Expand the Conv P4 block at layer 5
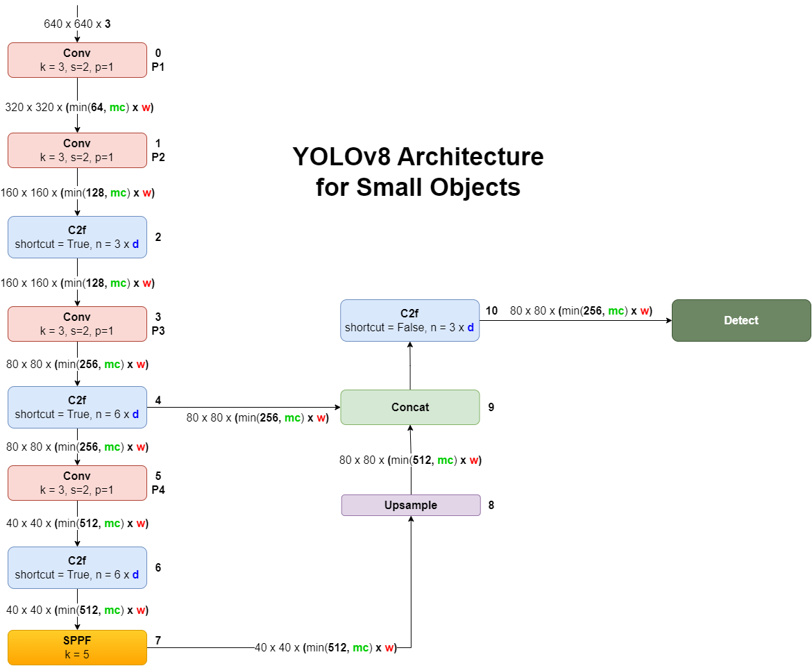Viewport: 812px width, 666px height. pos(77,483)
